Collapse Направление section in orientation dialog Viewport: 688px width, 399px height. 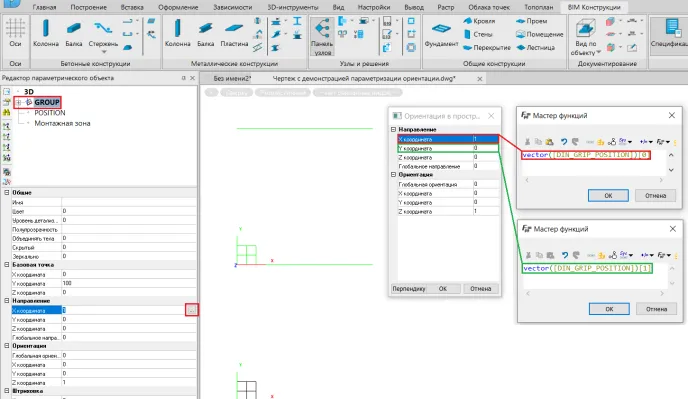(x=394, y=129)
